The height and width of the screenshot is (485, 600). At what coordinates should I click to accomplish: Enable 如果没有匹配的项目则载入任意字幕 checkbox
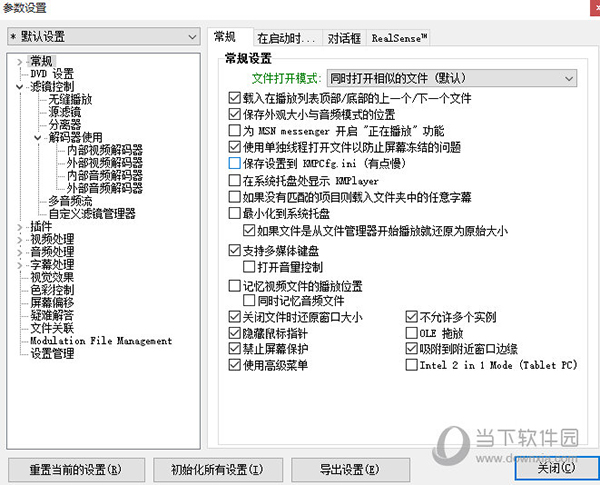coord(234,197)
